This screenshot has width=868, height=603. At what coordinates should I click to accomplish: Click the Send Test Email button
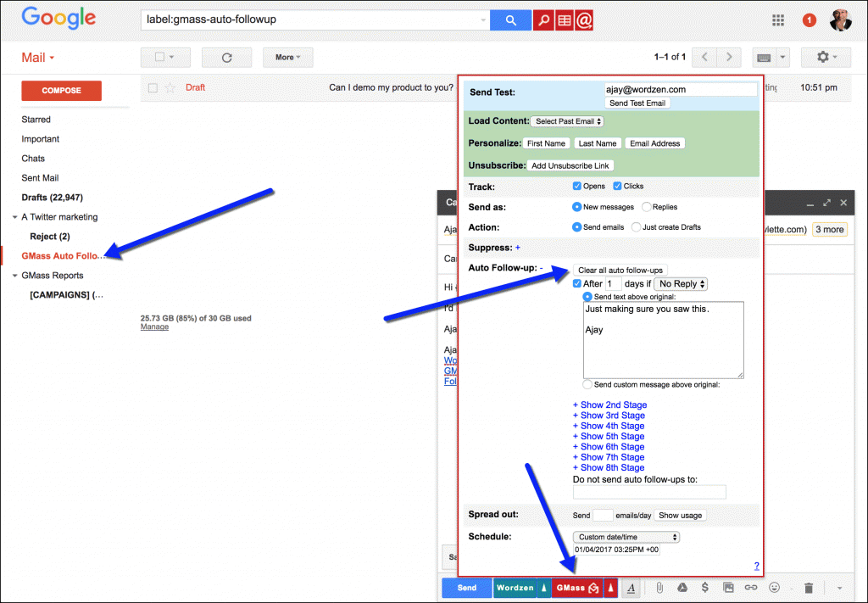[x=637, y=103]
